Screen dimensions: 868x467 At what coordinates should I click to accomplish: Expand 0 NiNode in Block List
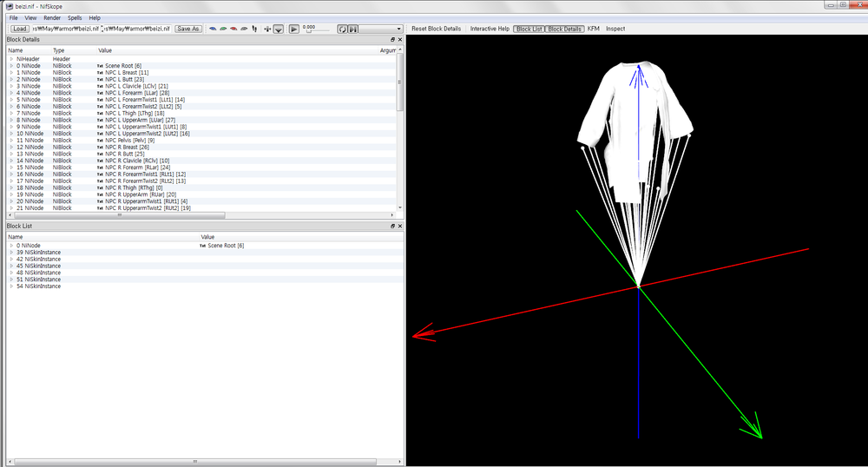[x=11, y=246]
